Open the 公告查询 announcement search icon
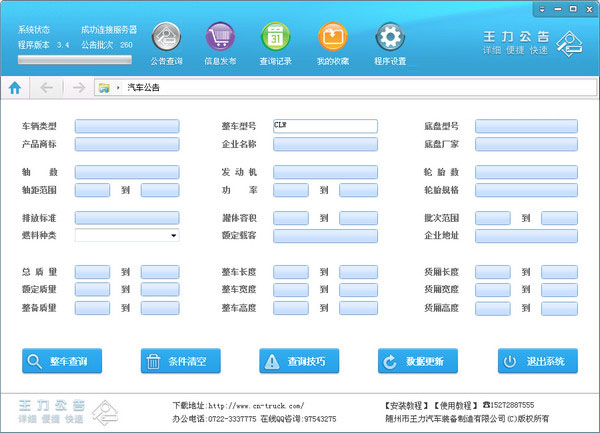The image size is (600, 433). (166, 39)
